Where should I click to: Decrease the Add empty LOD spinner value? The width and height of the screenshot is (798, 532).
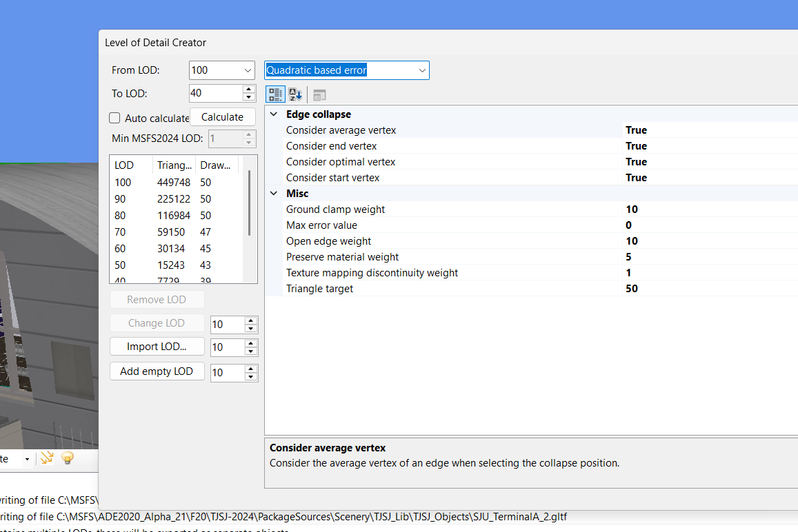pyautogui.click(x=251, y=377)
